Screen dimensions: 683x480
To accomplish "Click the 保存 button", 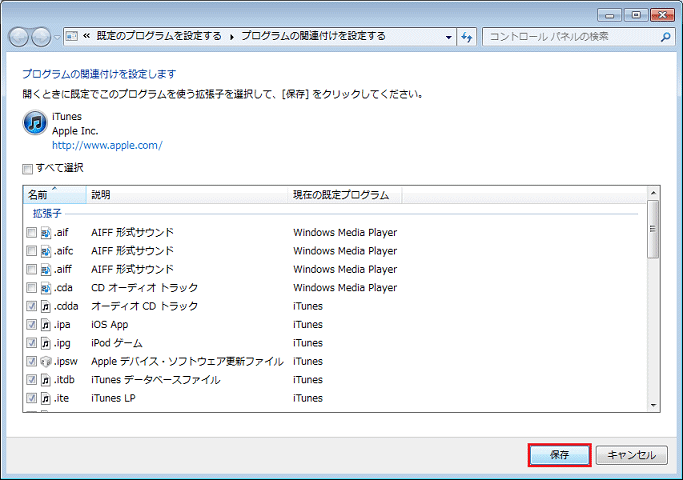I will click(559, 455).
